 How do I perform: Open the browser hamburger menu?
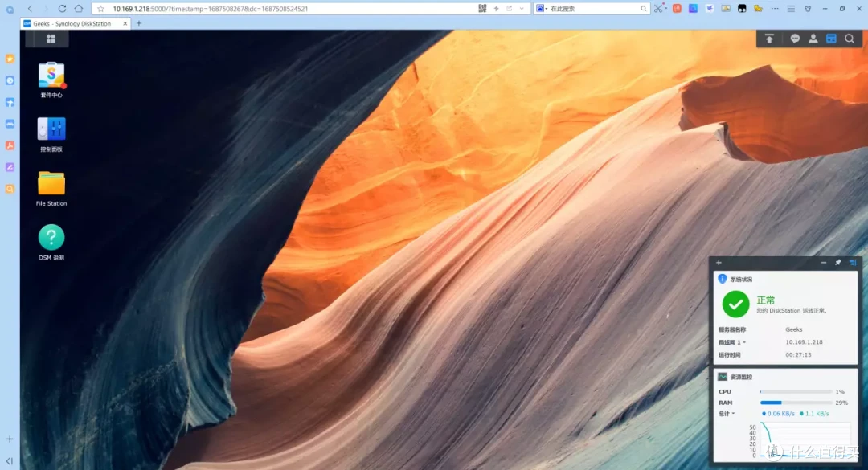(x=791, y=9)
